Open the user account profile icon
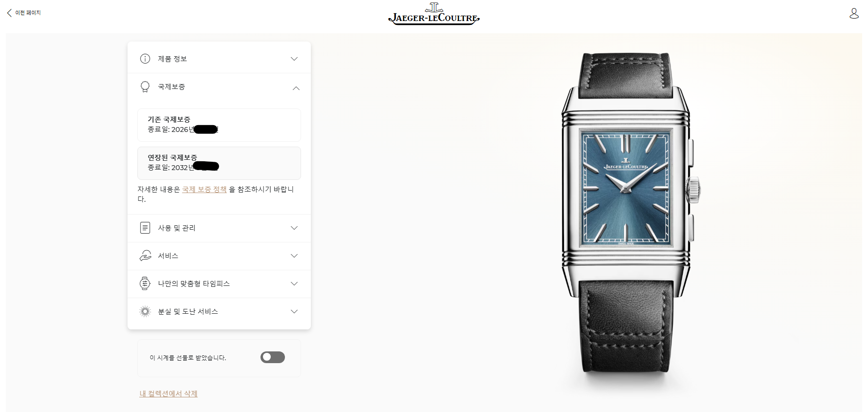Screen dimensions: 868x412 click(x=854, y=13)
